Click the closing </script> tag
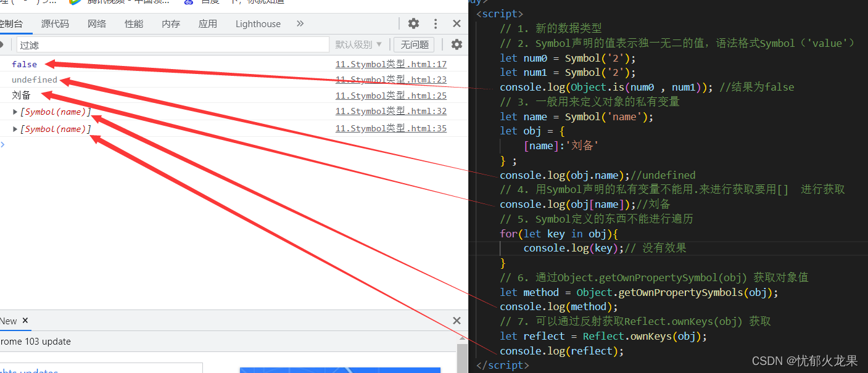Viewport: 868px width, 373px height. pyautogui.click(x=503, y=365)
